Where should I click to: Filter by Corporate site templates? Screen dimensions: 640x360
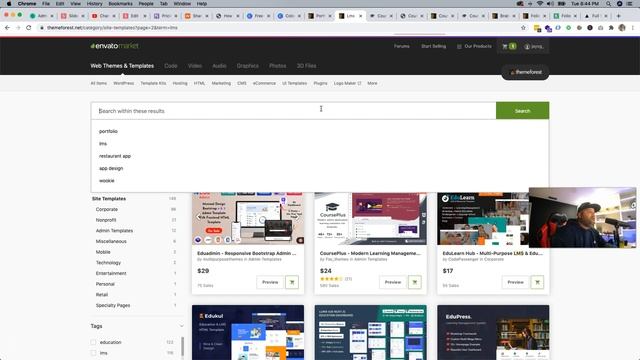(x=107, y=209)
